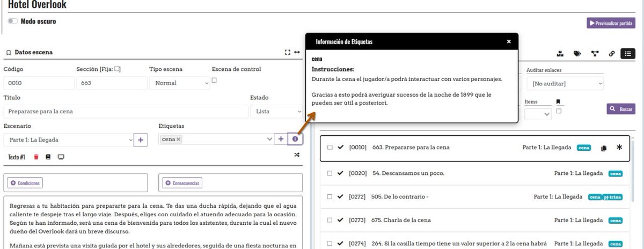Click the checkmark icon on scene 0010 row
The image size is (644, 249).
[341, 148]
